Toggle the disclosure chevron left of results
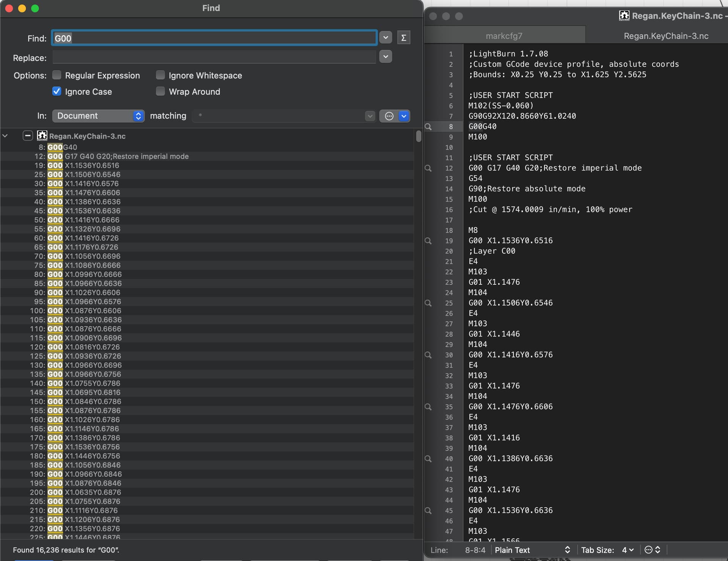This screenshot has height=561, width=728. 5,136
